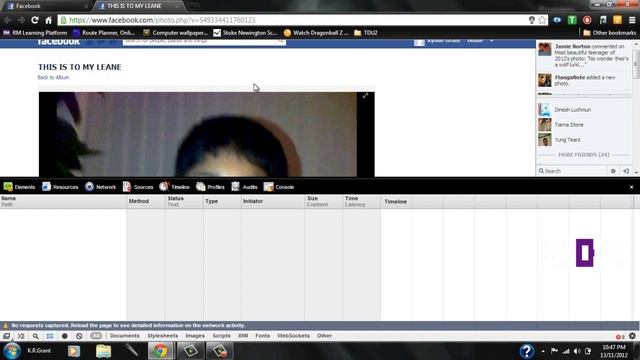The image size is (640, 360).
Task: Undock DevTools into separate window
Action: 7,336
